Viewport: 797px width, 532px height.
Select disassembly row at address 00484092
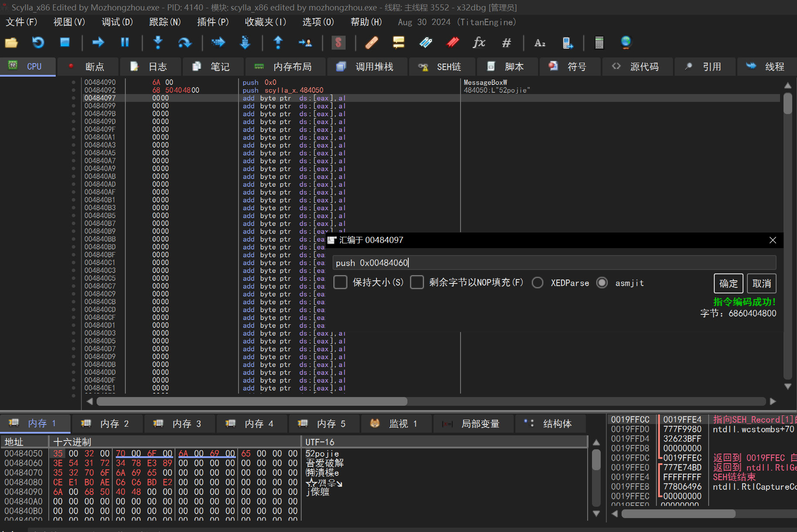(431, 90)
